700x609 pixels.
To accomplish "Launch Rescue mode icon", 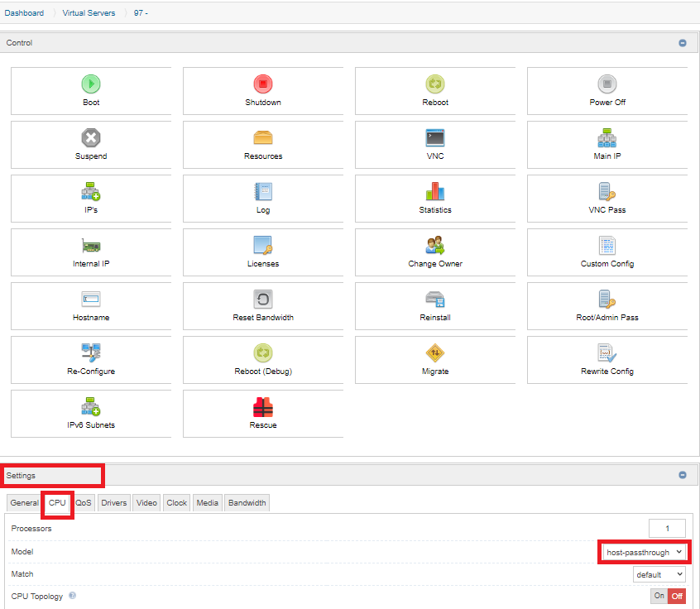I will [262, 407].
